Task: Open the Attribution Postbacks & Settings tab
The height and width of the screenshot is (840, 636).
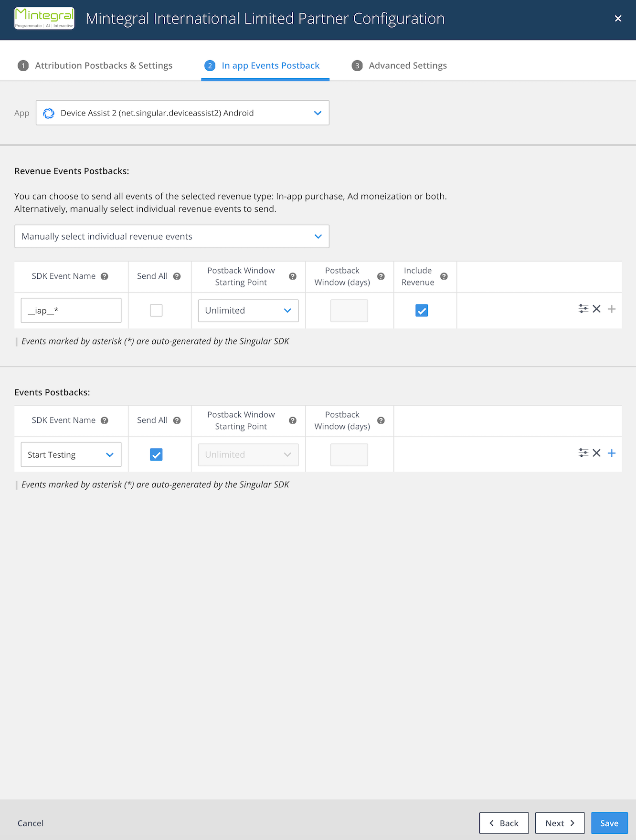Action: tap(95, 65)
